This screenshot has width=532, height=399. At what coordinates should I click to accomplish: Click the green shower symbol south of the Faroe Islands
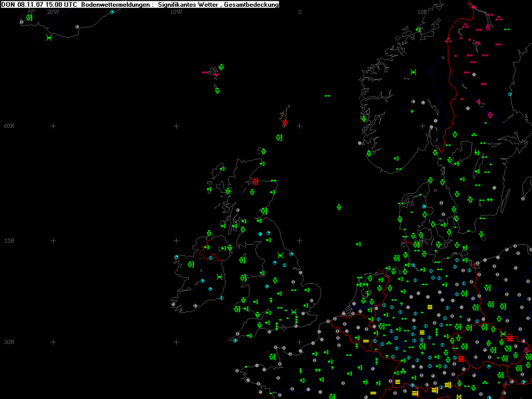(x=217, y=90)
